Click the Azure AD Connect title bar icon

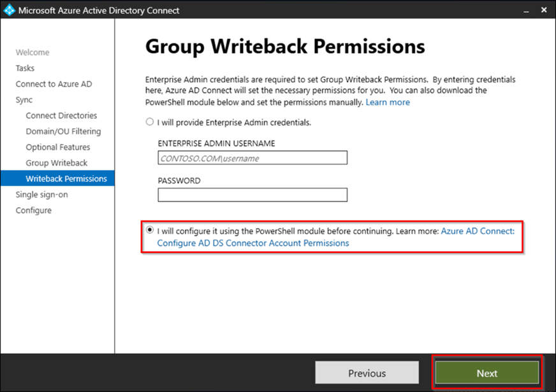9,10
